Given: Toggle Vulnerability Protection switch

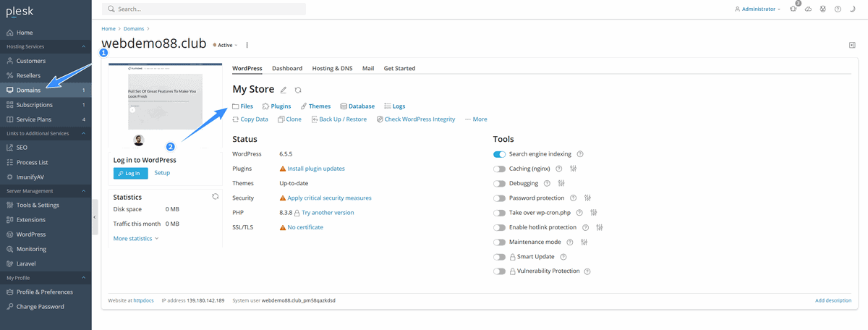Looking at the screenshot, I should tap(499, 271).
